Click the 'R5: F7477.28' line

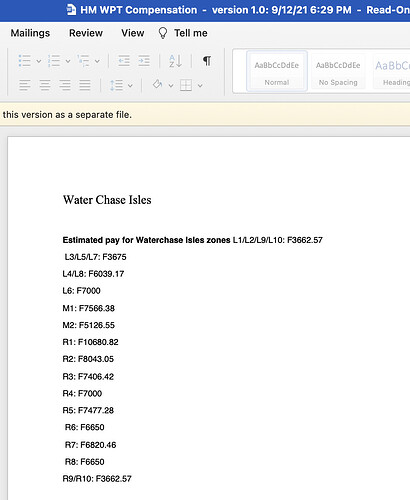88,410
